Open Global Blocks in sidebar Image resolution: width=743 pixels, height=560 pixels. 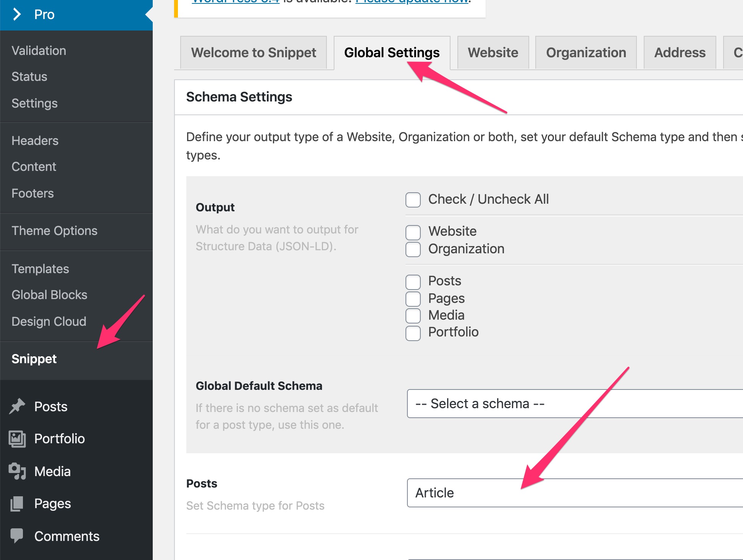50,295
